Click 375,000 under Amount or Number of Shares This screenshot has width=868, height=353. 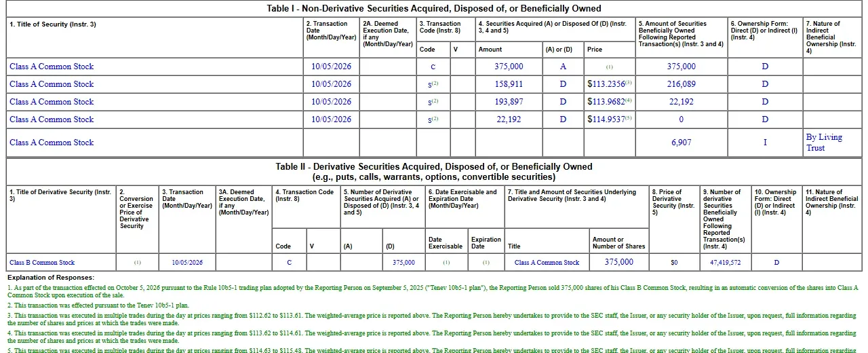pyautogui.click(x=619, y=262)
